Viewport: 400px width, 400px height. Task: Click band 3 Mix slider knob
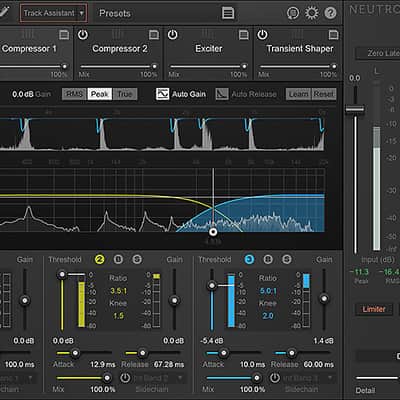tap(257, 378)
